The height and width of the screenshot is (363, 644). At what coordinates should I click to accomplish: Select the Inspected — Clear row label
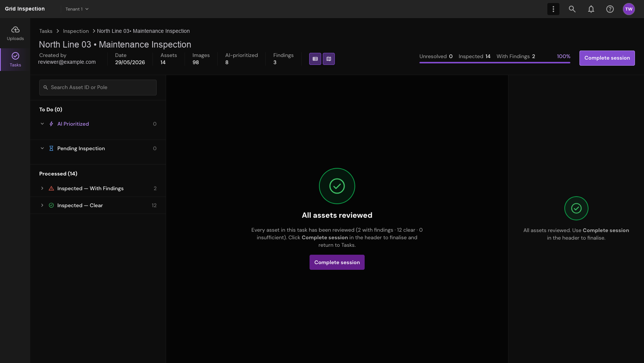pos(80,205)
